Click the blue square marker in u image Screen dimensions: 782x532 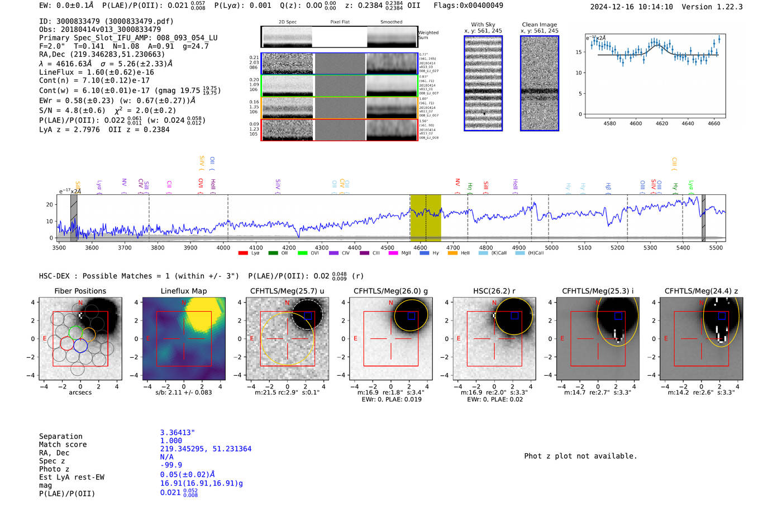click(308, 316)
